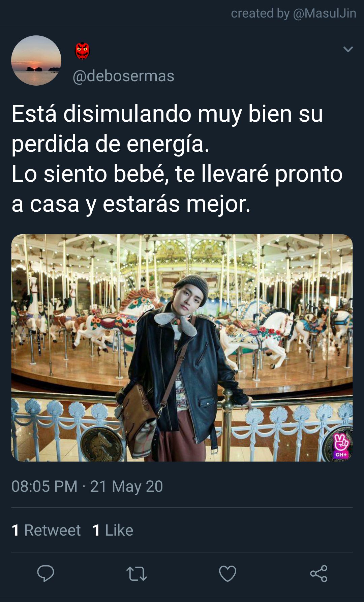Retweet this post using the arrows icon

coord(136,574)
